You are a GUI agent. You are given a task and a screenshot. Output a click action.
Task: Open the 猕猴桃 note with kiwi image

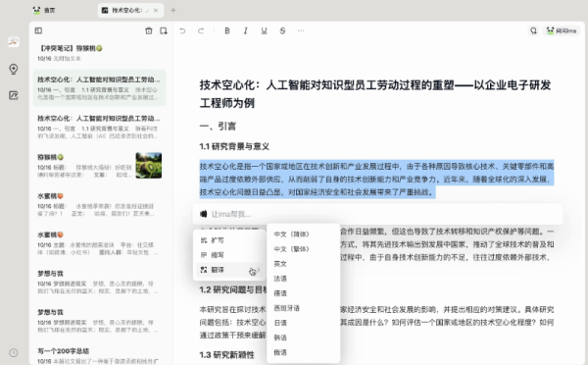(x=99, y=165)
